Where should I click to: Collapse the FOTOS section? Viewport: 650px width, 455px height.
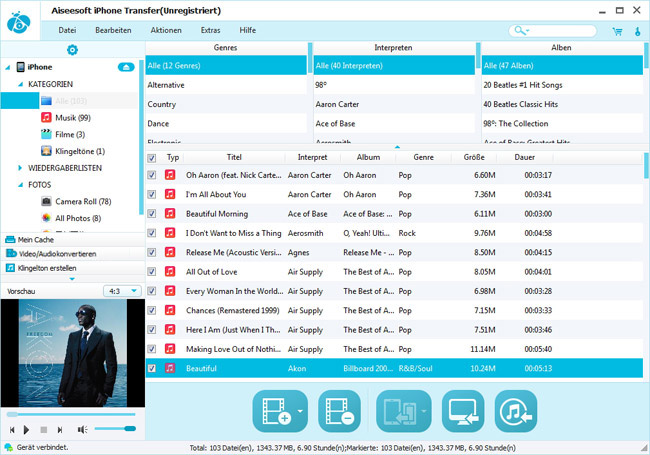coord(20,185)
